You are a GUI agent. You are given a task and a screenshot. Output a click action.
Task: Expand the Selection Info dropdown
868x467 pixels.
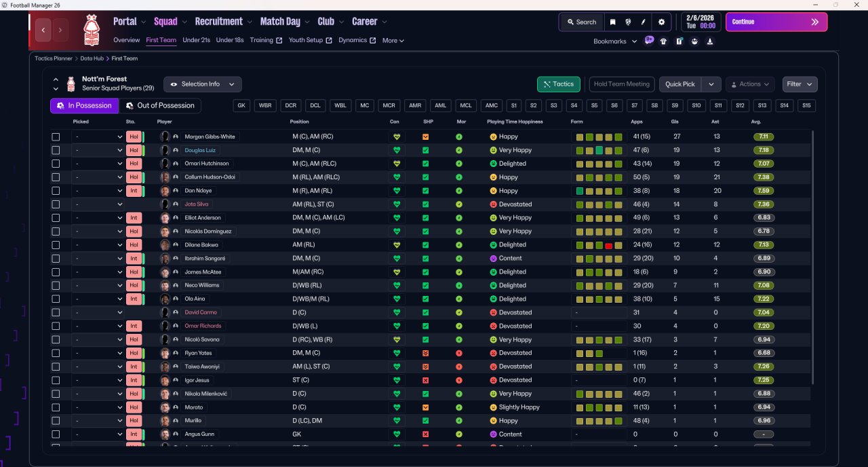(202, 84)
